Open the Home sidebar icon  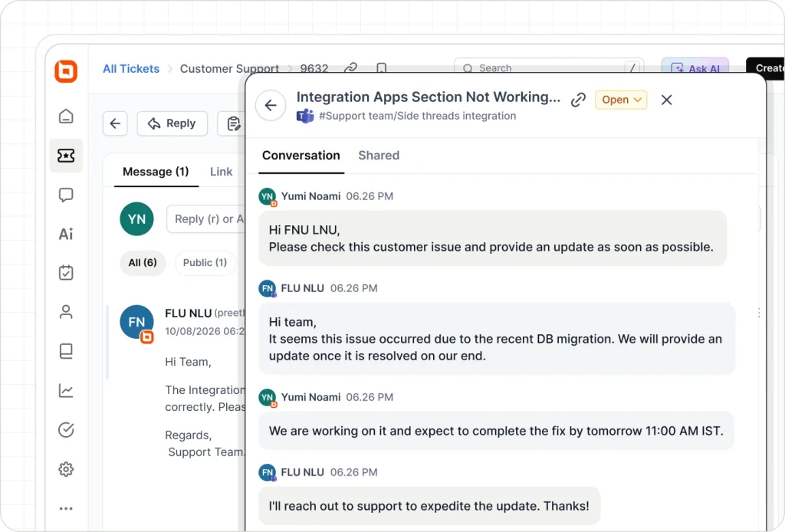pyautogui.click(x=66, y=116)
